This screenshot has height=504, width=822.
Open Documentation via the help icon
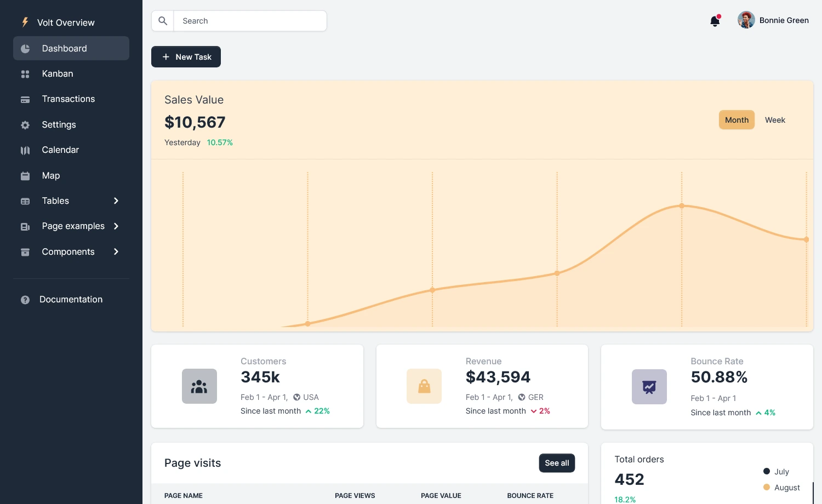click(x=25, y=299)
